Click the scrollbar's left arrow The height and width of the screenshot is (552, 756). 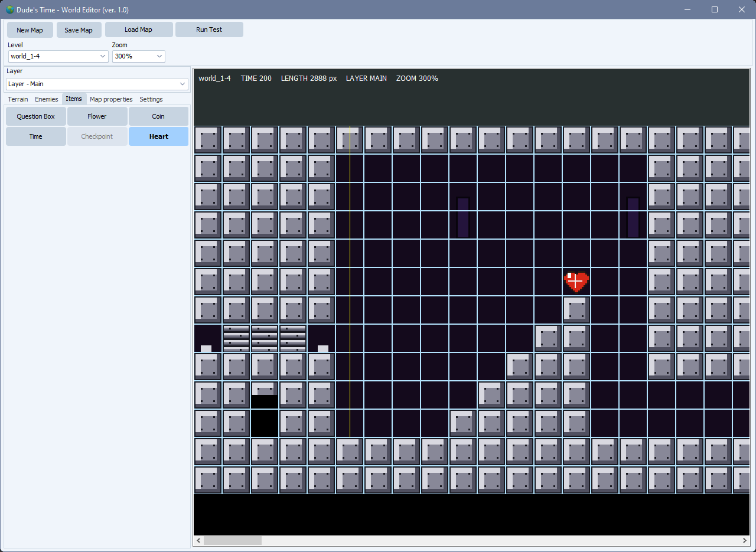click(x=199, y=540)
